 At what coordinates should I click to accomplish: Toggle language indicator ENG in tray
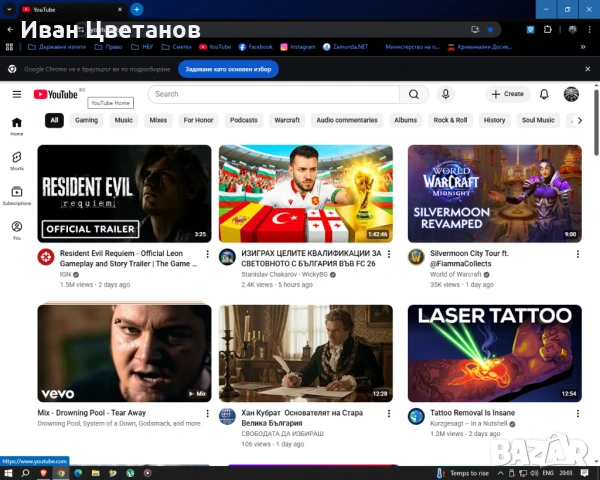click(x=548, y=473)
